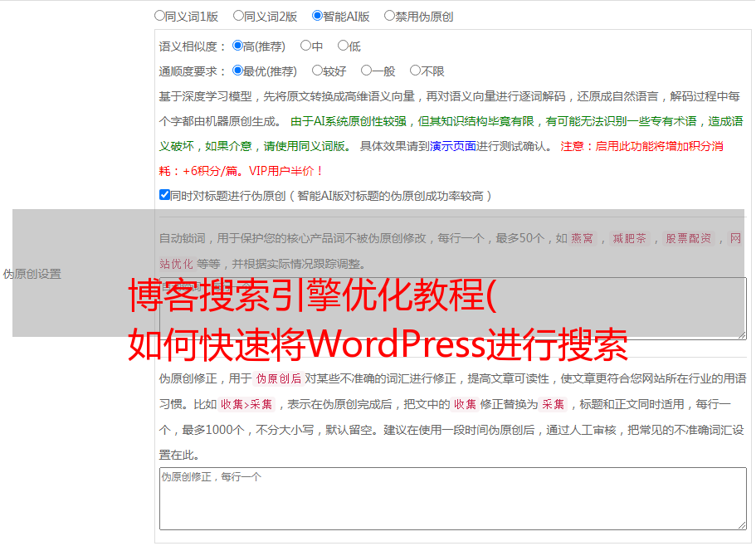Select the 同义词1版 radio option
Viewport: 756px width, 546px height.
click(159, 16)
